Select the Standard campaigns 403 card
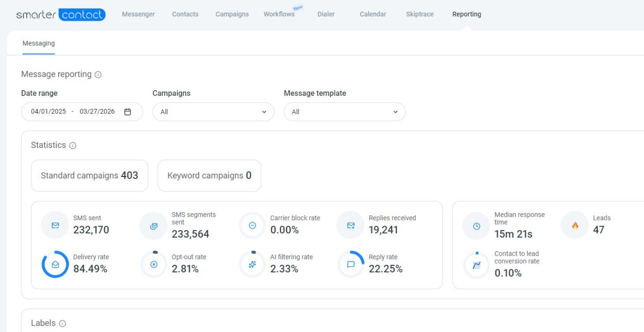Viewport: 644px width, 332px height. [90, 176]
